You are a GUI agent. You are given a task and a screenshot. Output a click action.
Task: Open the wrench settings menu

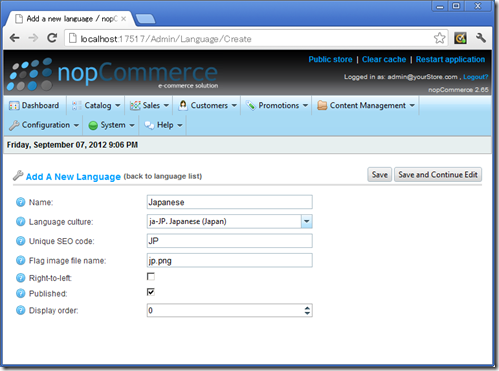point(481,38)
